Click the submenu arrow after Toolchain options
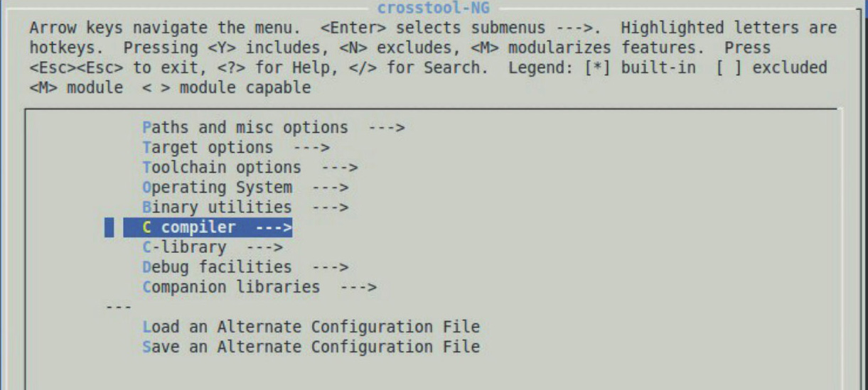The width and height of the screenshot is (868, 390). click(x=340, y=168)
